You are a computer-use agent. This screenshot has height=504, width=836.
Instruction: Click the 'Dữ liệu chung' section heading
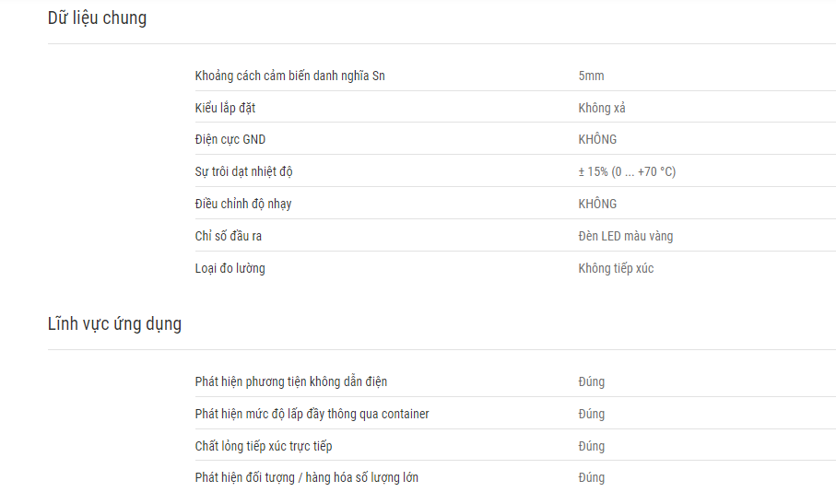point(97,18)
